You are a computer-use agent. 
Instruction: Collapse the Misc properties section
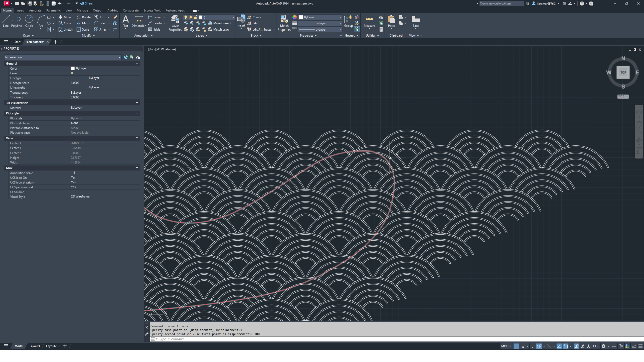coord(137,168)
